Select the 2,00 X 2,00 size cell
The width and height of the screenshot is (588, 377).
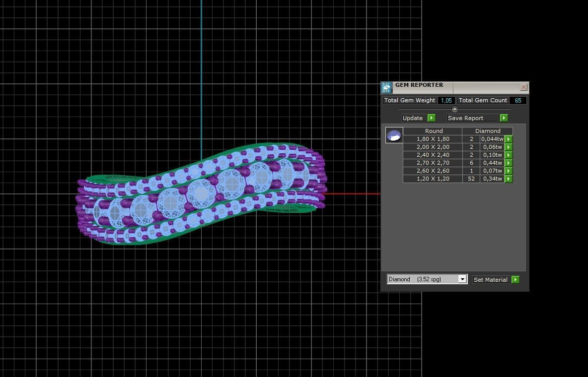tap(433, 147)
